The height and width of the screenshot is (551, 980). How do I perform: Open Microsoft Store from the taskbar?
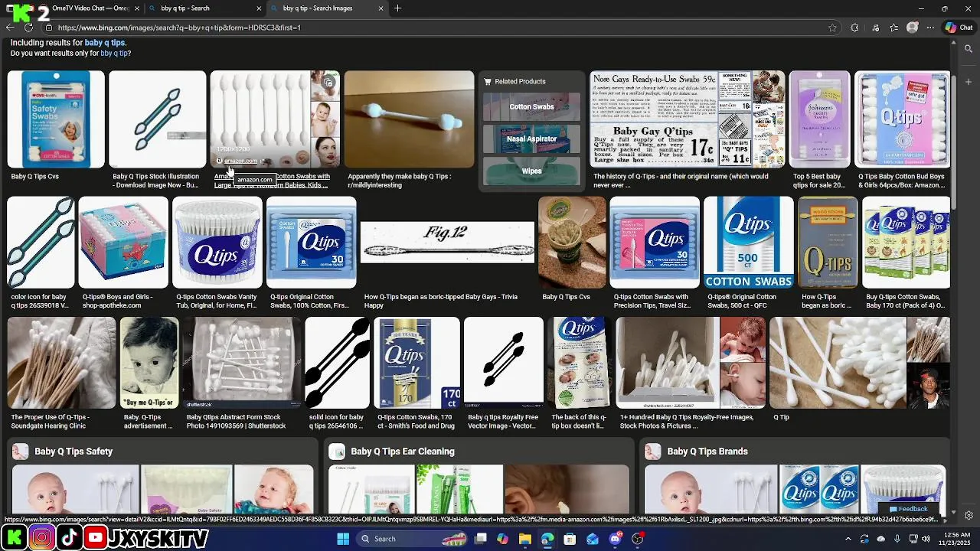coord(570,539)
